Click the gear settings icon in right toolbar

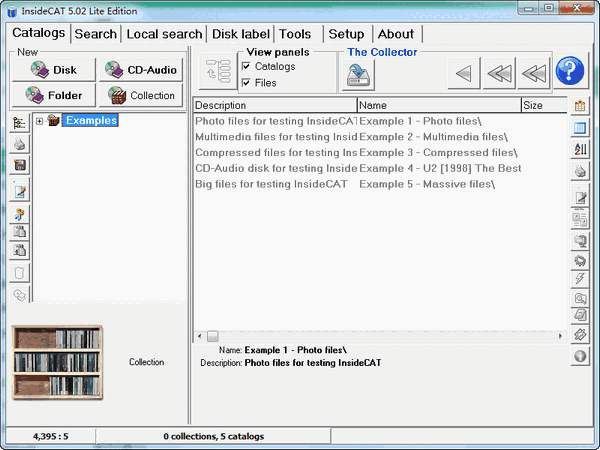pos(580,261)
